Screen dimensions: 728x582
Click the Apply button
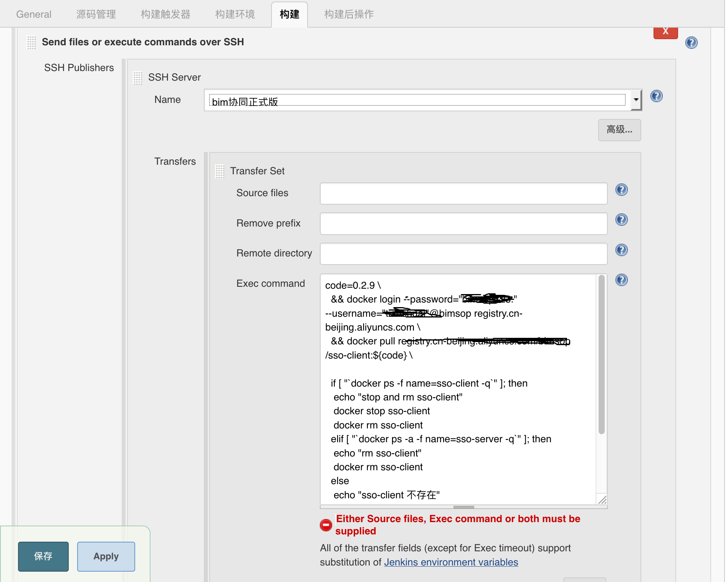[x=106, y=556]
